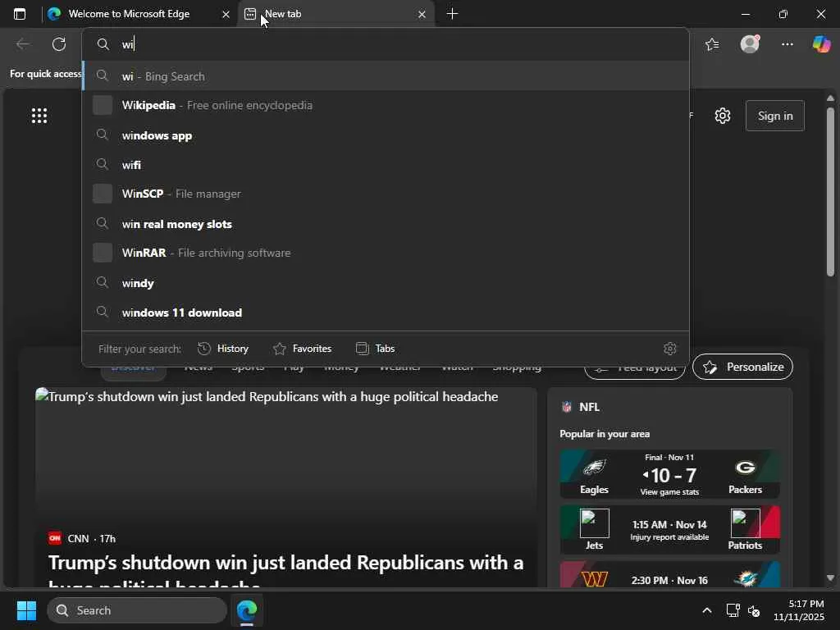Click the taskbar Search box
Image resolution: width=840 pixels, height=630 pixels.
tap(137, 610)
